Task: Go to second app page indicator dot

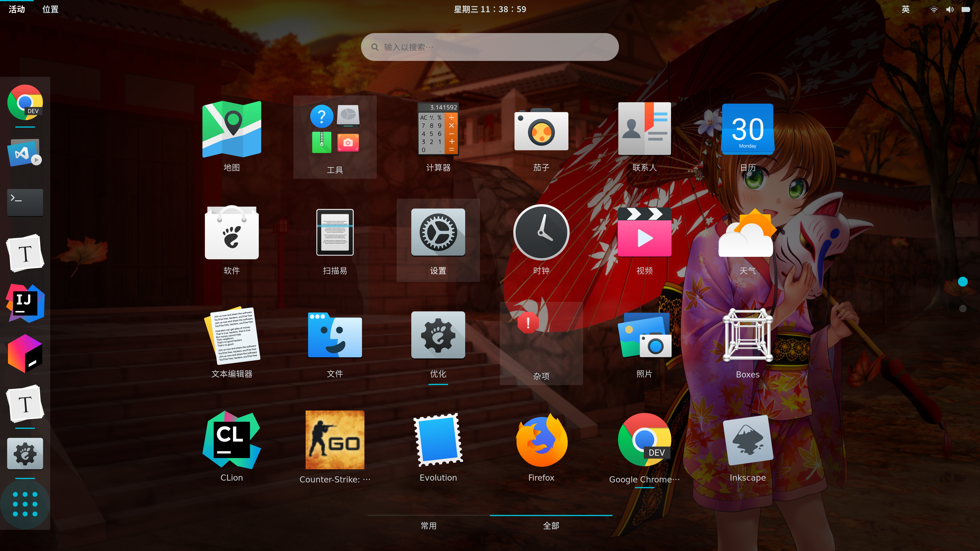Action: [963, 308]
